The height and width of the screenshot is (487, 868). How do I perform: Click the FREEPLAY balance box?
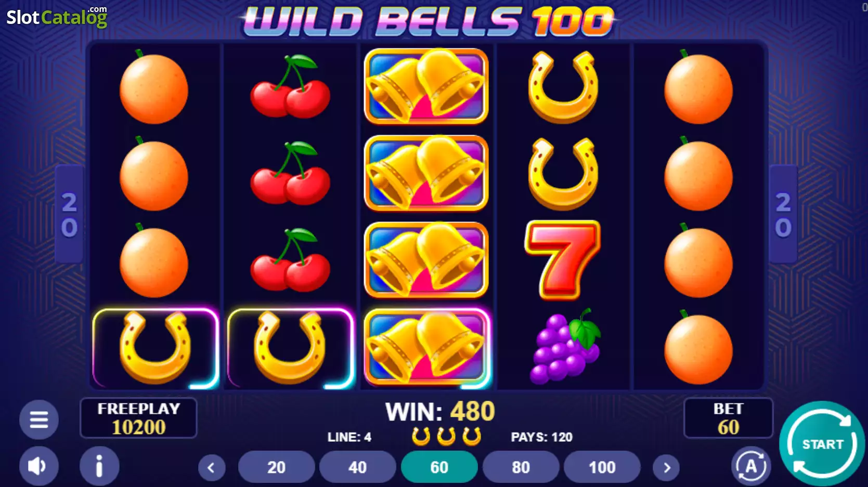138,418
